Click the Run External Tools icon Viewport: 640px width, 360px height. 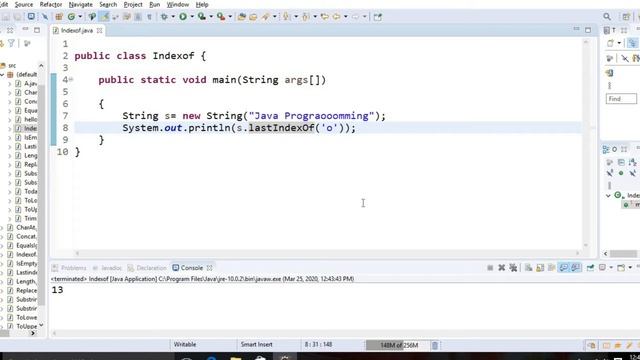pos(221,17)
